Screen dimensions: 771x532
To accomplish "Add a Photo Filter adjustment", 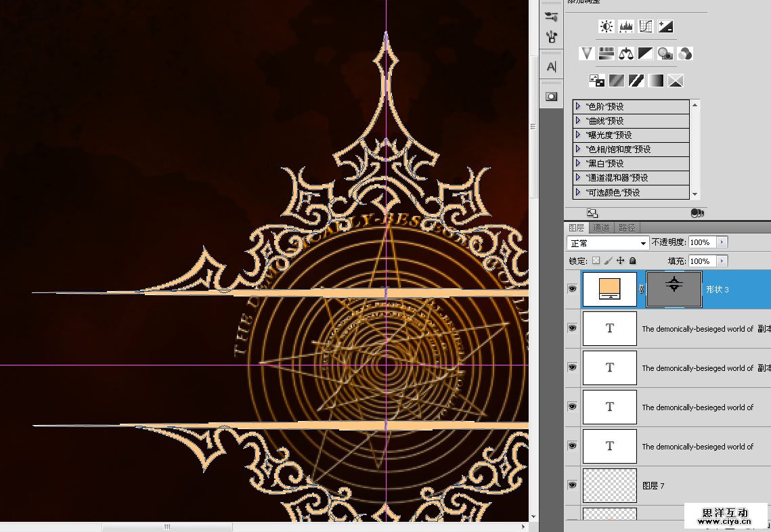I will pyautogui.click(x=665, y=53).
